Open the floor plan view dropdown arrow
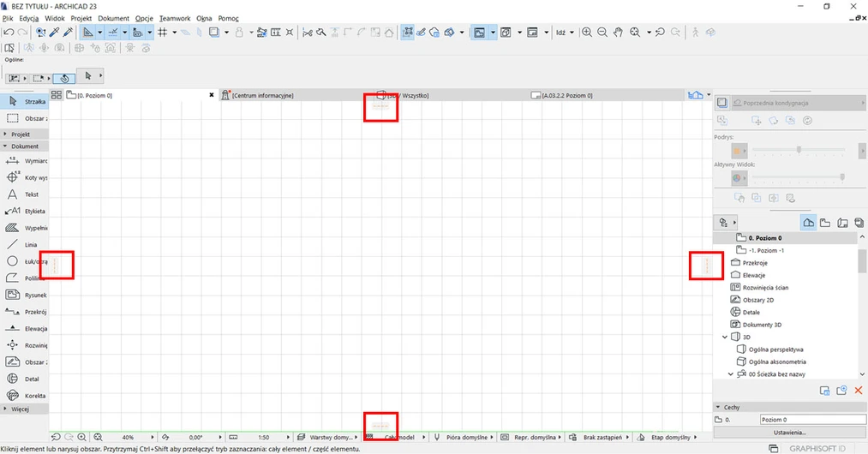This screenshot has height=454, width=868. tap(493, 32)
